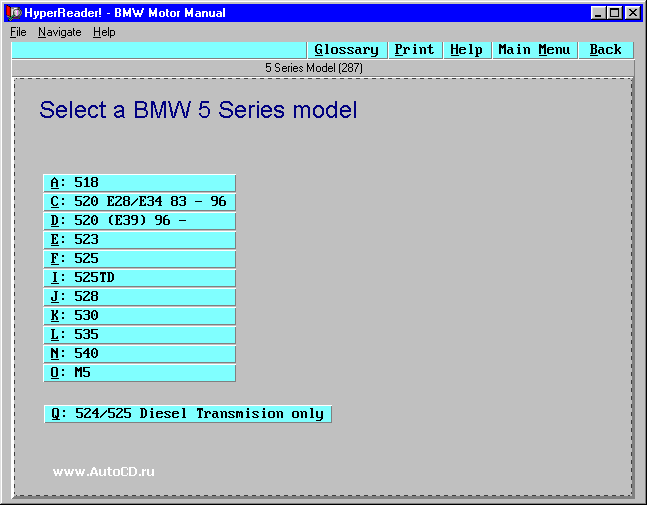Viewport: 647px width, 505px height.
Task: Click the 'Select a BMW 5 Series model' heading
Action: point(198,110)
